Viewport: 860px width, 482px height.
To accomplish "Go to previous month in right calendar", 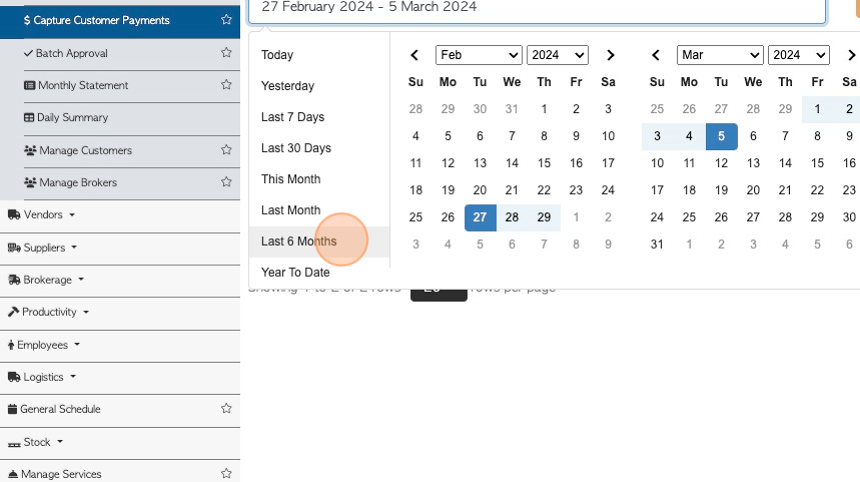I will [x=656, y=55].
